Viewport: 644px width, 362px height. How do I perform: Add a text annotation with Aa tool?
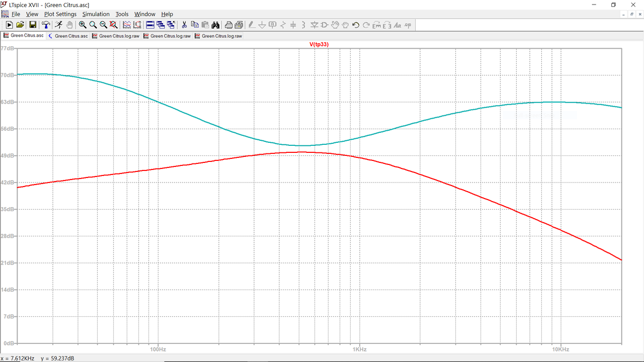[397, 25]
